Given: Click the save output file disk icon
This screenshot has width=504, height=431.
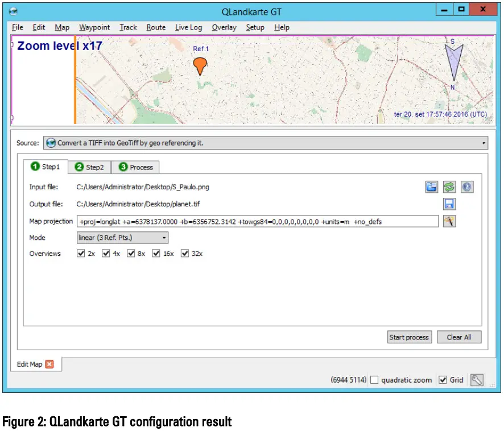Looking at the screenshot, I should click(449, 204).
